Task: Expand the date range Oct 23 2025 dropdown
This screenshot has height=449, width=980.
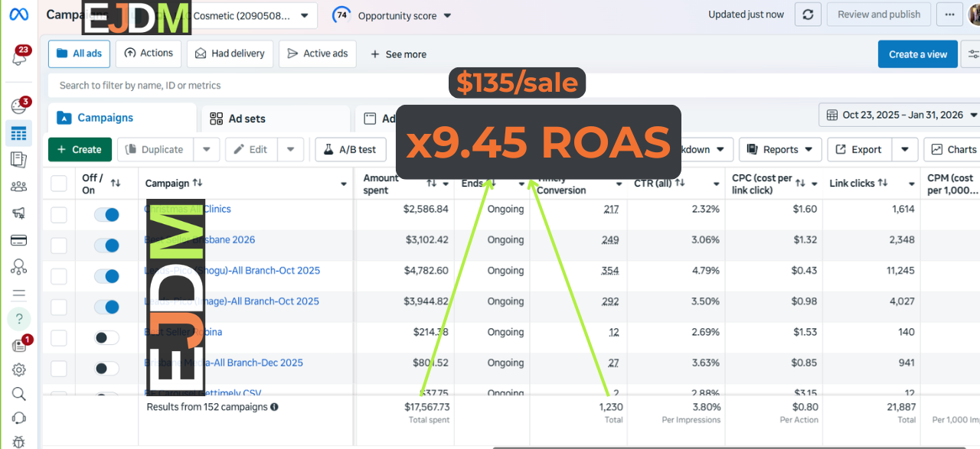Action: click(900, 114)
